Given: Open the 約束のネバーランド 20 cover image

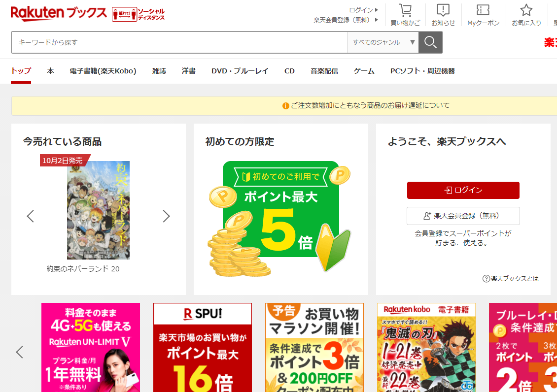Looking at the screenshot, I should (99, 210).
